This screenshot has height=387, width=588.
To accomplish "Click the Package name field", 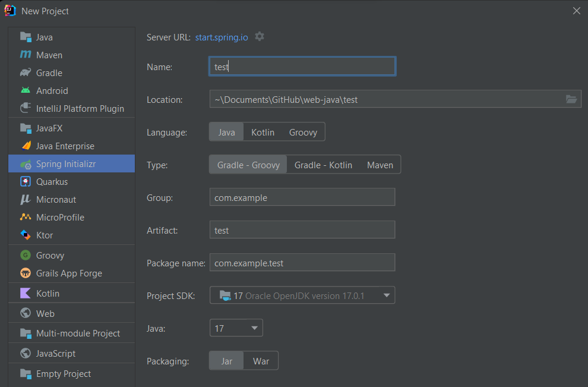I will 302,262.
